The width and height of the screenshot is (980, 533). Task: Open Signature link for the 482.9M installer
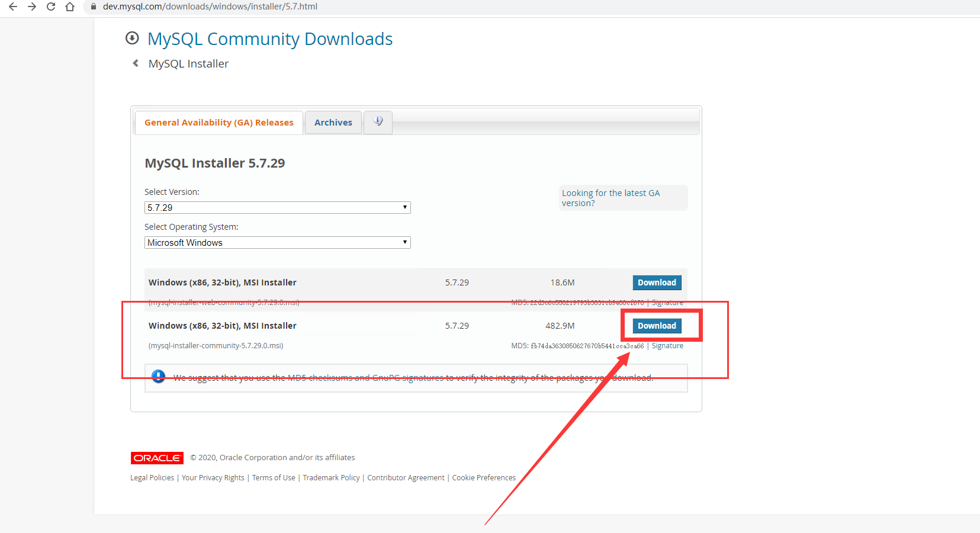[667, 346]
